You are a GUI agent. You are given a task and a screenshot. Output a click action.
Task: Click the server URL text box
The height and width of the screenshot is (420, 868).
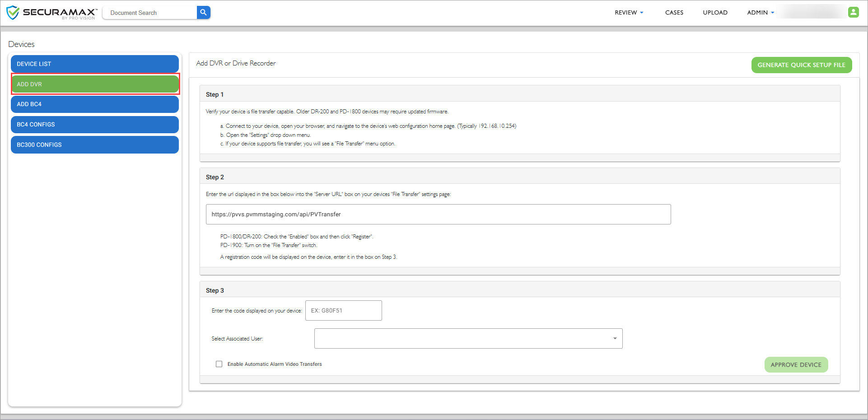pos(438,214)
